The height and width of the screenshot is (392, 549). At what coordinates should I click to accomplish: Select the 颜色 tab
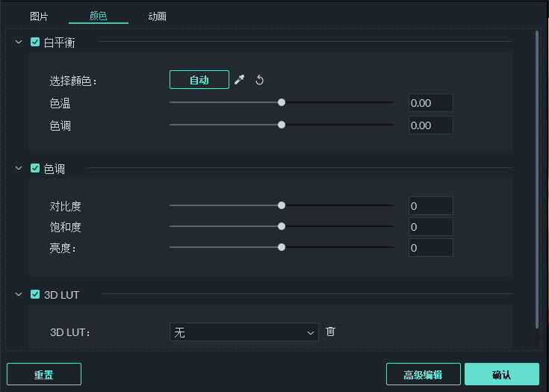98,16
